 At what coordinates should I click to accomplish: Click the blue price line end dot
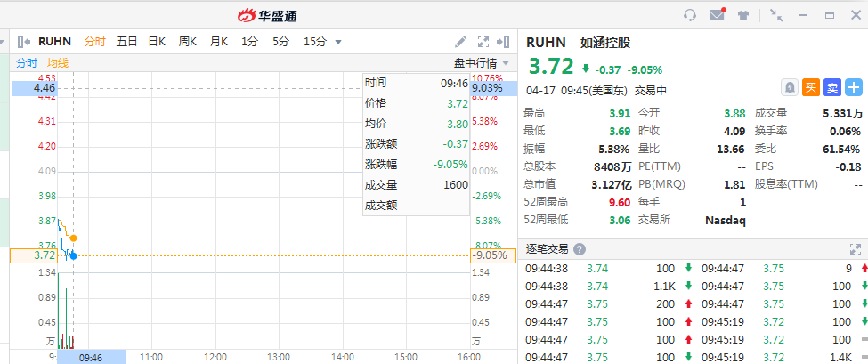point(73,255)
